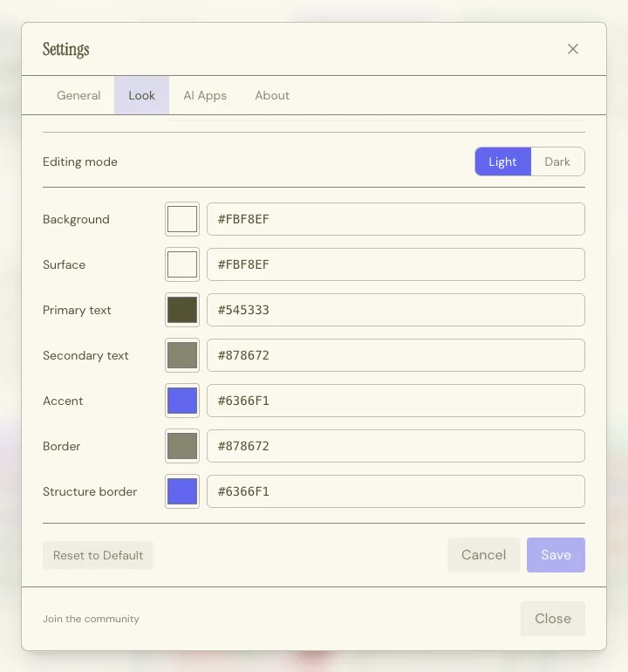The width and height of the screenshot is (628, 672).
Task: Select the Editing mode label
Action: (x=80, y=161)
